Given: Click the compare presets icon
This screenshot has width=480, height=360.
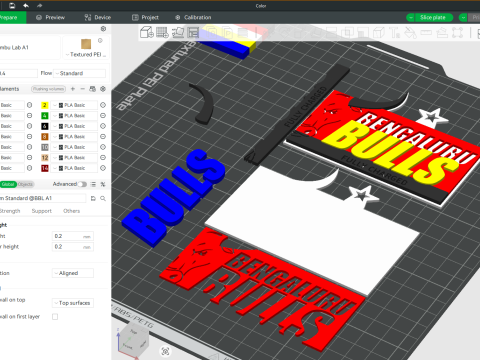Looking at the screenshot, I should point(103,184).
